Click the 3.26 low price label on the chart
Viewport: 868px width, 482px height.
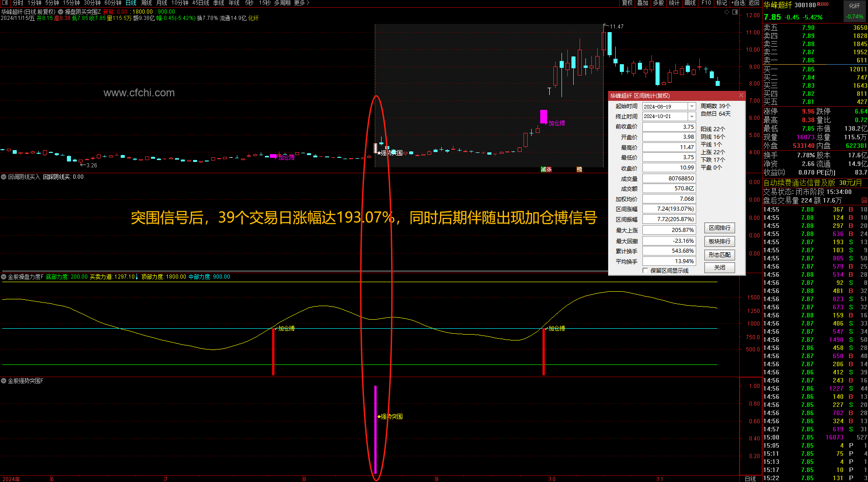[x=91, y=165]
